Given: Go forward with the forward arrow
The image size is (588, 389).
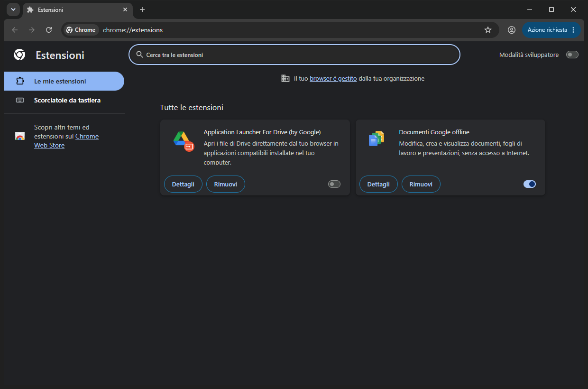Looking at the screenshot, I should click(32, 30).
